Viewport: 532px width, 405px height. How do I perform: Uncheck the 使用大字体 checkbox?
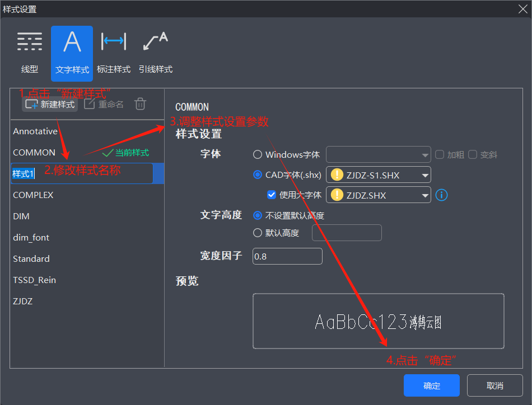(x=272, y=195)
